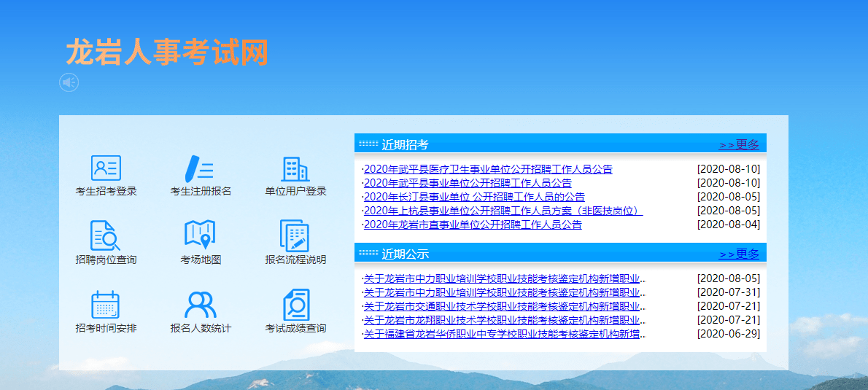This screenshot has width=868, height=390.
Task: Click 考场地图 text label
Action: 201,260
